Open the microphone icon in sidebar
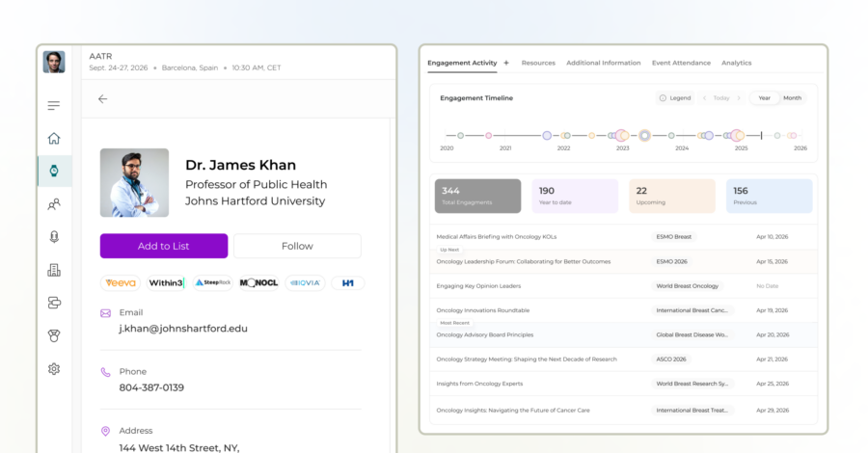Image resolution: width=868 pixels, height=453 pixels. click(x=54, y=237)
